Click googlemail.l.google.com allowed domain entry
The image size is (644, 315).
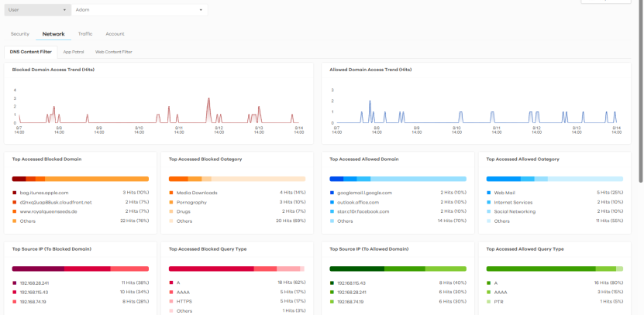pyautogui.click(x=364, y=193)
